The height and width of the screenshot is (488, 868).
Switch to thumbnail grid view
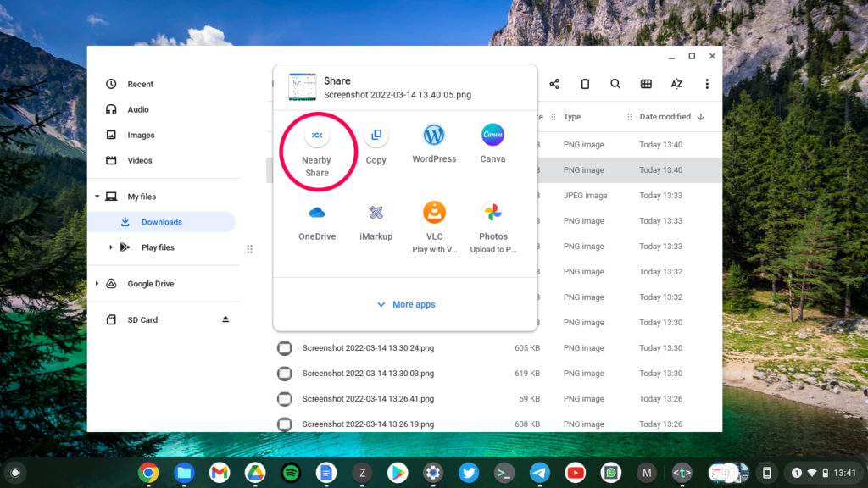pyautogui.click(x=646, y=84)
